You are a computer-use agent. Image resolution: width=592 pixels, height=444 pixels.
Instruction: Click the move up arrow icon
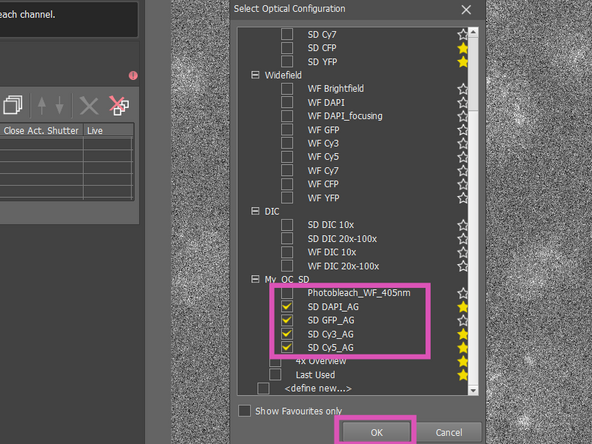click(x=42, y=105)
